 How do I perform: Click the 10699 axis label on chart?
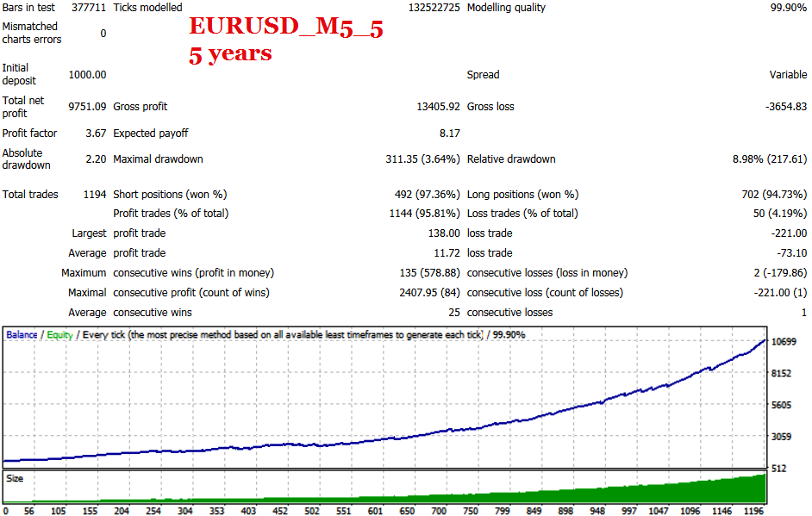pos(784,342)
